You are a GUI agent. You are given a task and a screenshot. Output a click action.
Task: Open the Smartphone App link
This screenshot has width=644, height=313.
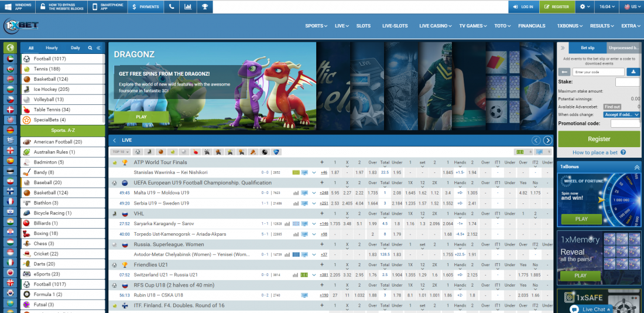tap(108, 6)
